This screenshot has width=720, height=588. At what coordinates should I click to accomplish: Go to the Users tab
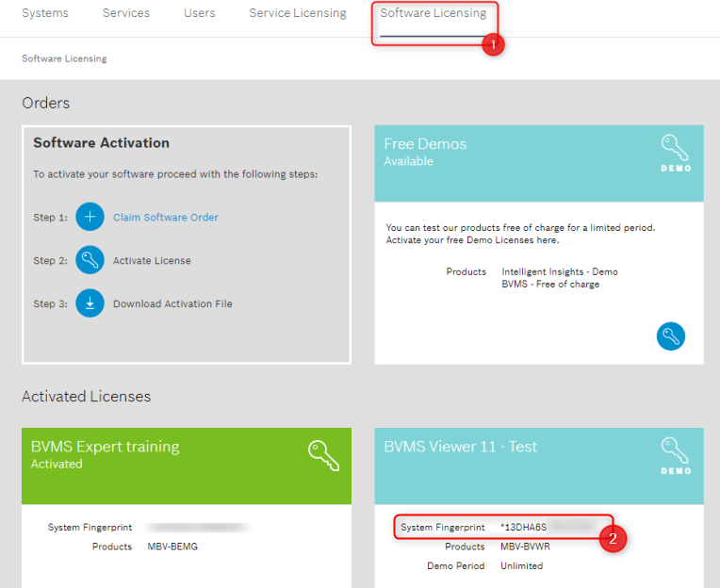pyautogui.click(x=199, y=13)
